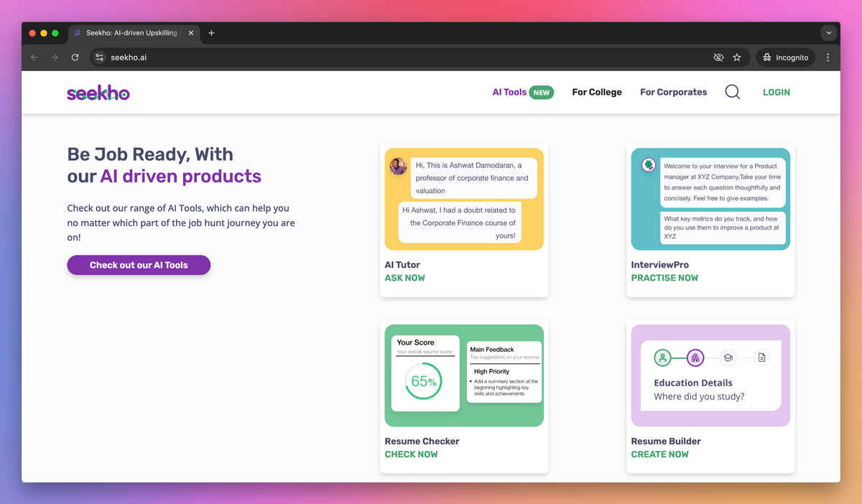Open the Chrome three-dot menu

[x=828, y=57]
